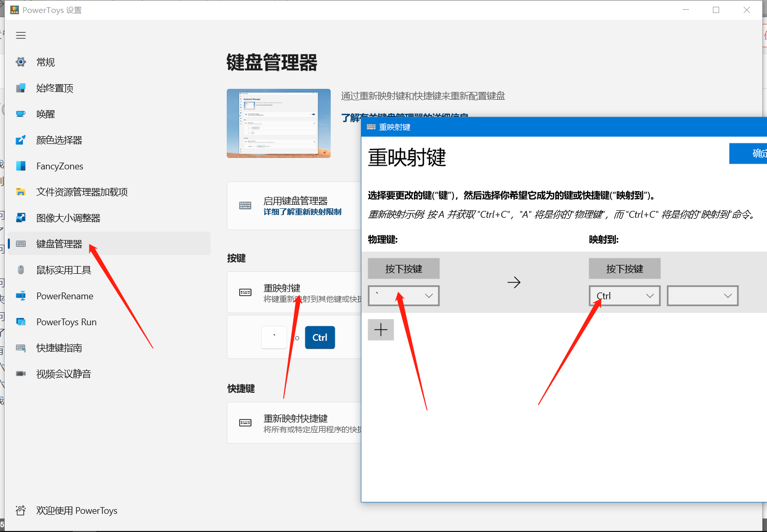Image resolution: width=767 pixels, height=532 pixels.
Task: Select 常规 in the sidebar
Action: coord(109,62)
